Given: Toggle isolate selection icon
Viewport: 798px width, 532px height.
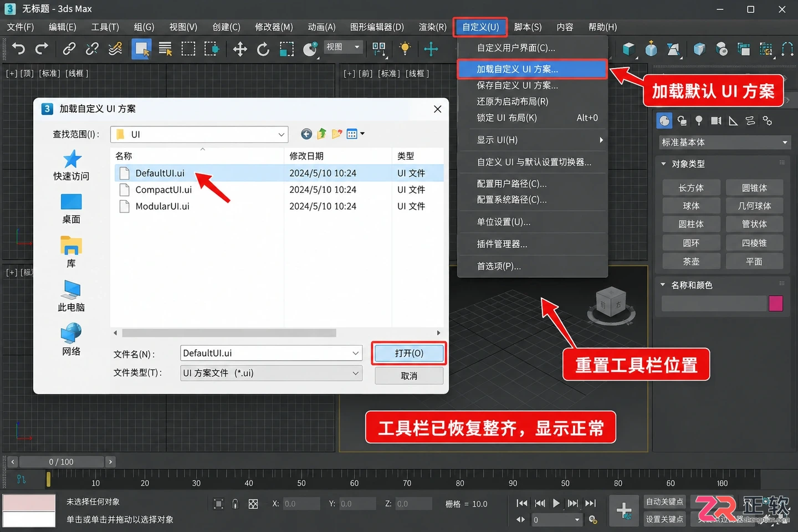Looking at the screenshot, I should [218, 504].
